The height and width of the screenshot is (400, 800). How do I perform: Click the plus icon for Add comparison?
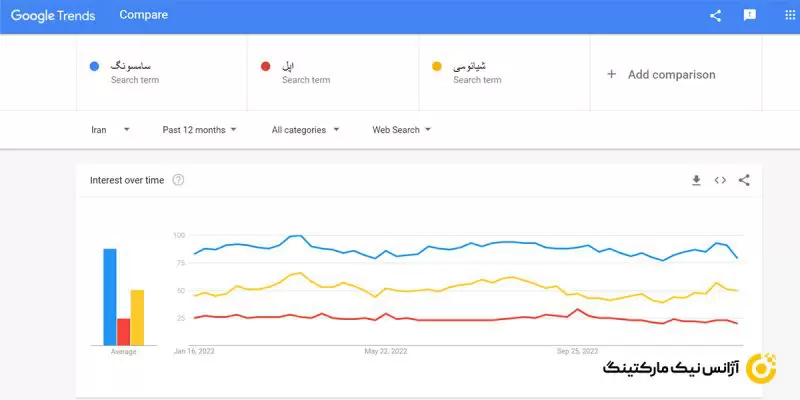(611, 74)
